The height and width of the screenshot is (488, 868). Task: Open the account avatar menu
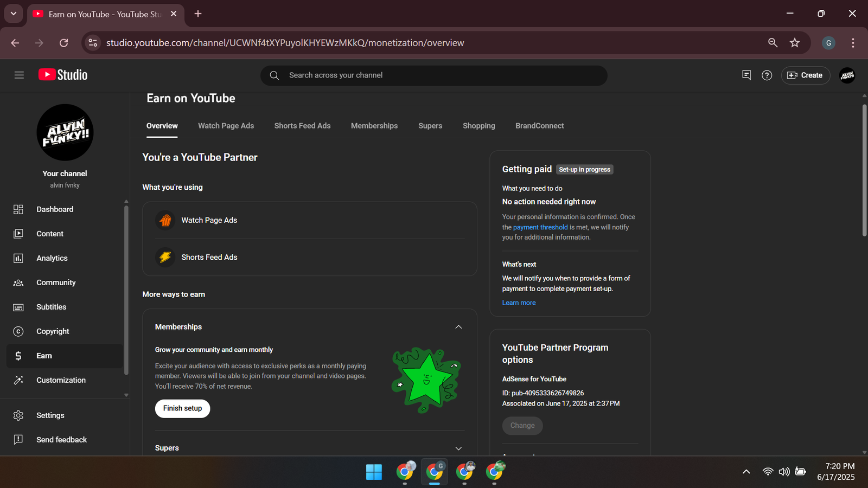[847, 75]
